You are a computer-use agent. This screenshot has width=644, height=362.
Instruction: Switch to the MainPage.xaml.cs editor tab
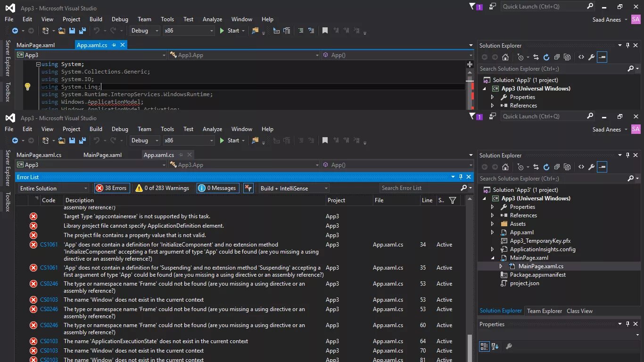pos(39,155)
